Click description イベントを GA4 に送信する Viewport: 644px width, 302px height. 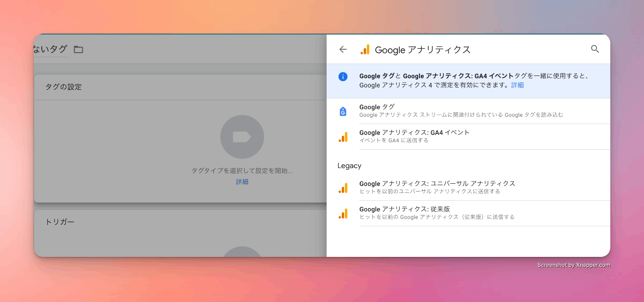pos(394,140)
